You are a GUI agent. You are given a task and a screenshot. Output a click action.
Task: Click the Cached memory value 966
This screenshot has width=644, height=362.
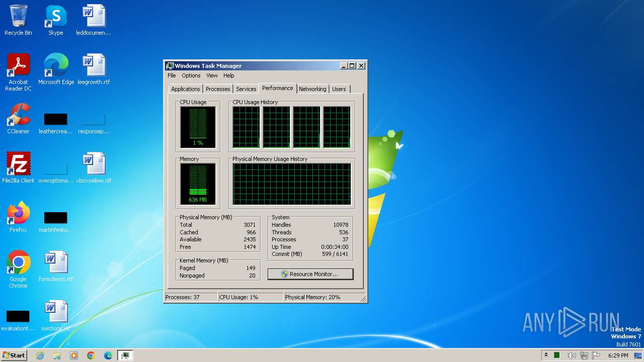pos(251,232)
